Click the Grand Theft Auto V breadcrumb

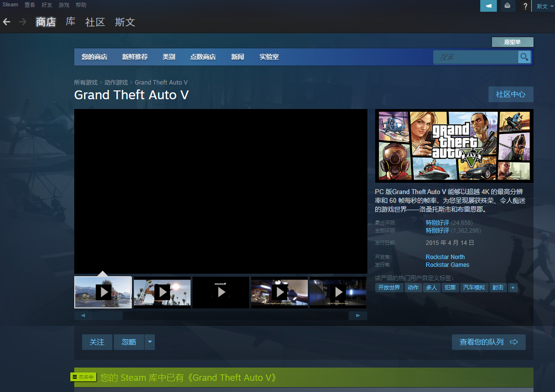[161, 83]
